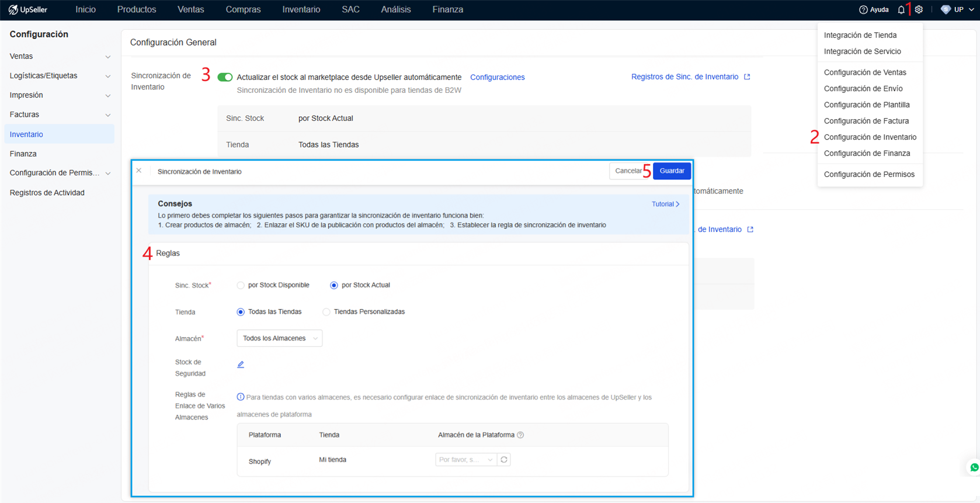Screen dimensions: 980x503
Task: Open the Análisis menu
Action: [396, 9]
